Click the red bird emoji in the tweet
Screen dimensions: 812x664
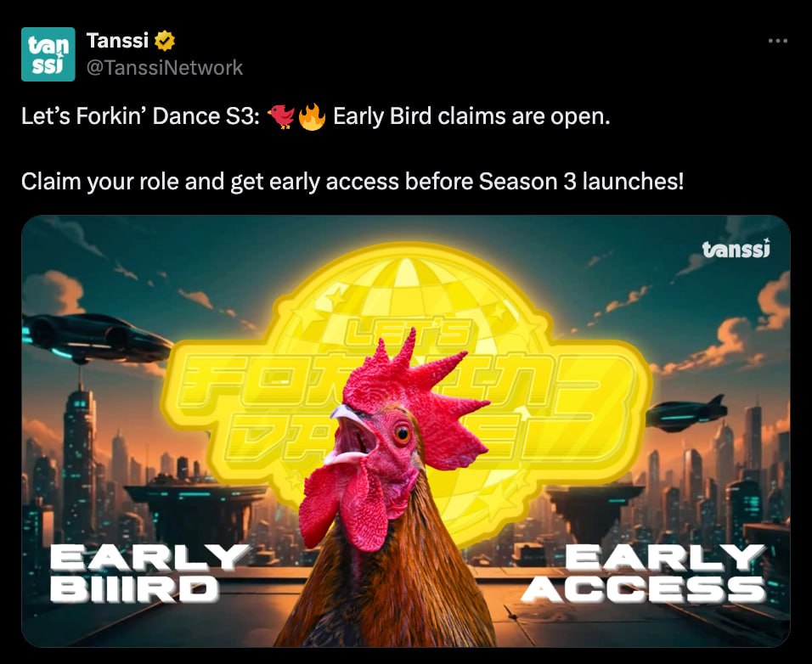click(280, 116)
